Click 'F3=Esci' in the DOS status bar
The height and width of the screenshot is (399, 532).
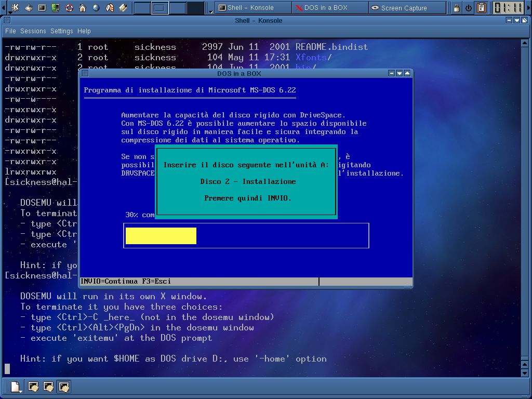tap(156, 281)
